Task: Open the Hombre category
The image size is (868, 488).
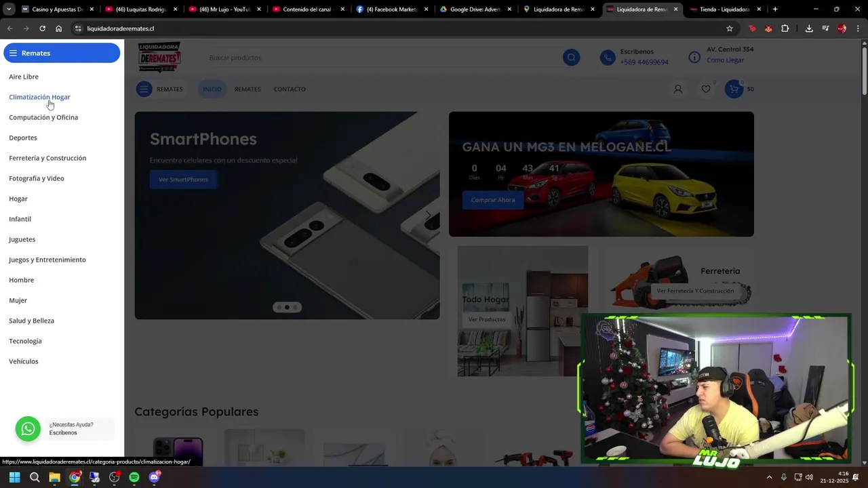Action: pyautogui.click(x=21, y=280)
